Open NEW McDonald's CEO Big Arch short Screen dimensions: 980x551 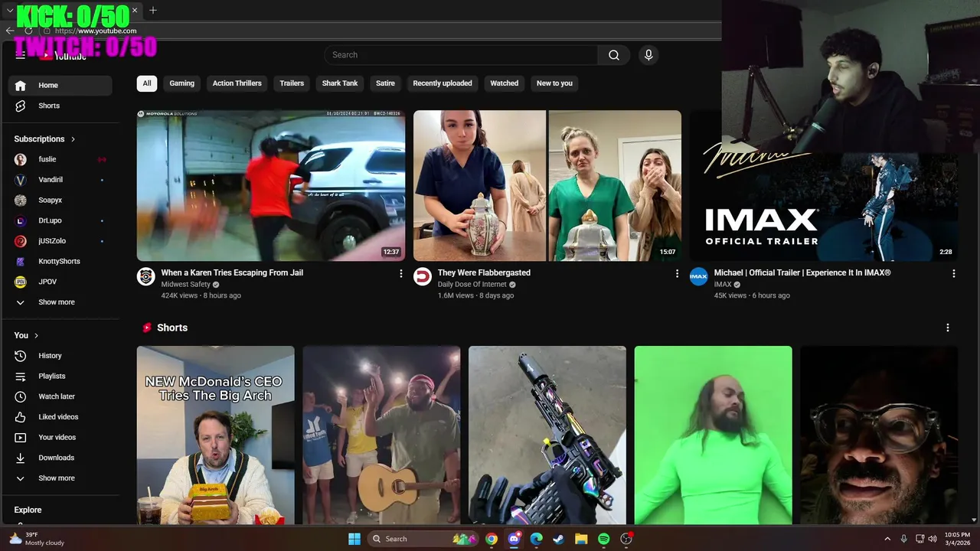point(216,435)
